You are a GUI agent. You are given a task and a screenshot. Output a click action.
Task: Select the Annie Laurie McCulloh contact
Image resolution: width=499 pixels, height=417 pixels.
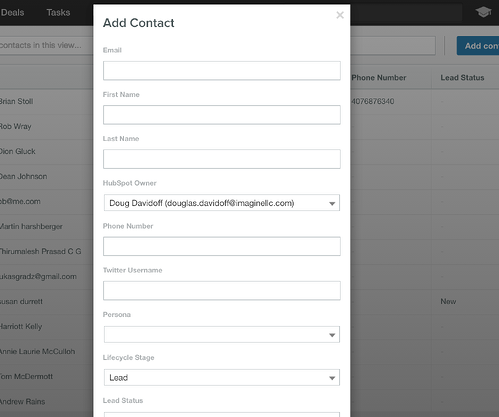point(37,351)
